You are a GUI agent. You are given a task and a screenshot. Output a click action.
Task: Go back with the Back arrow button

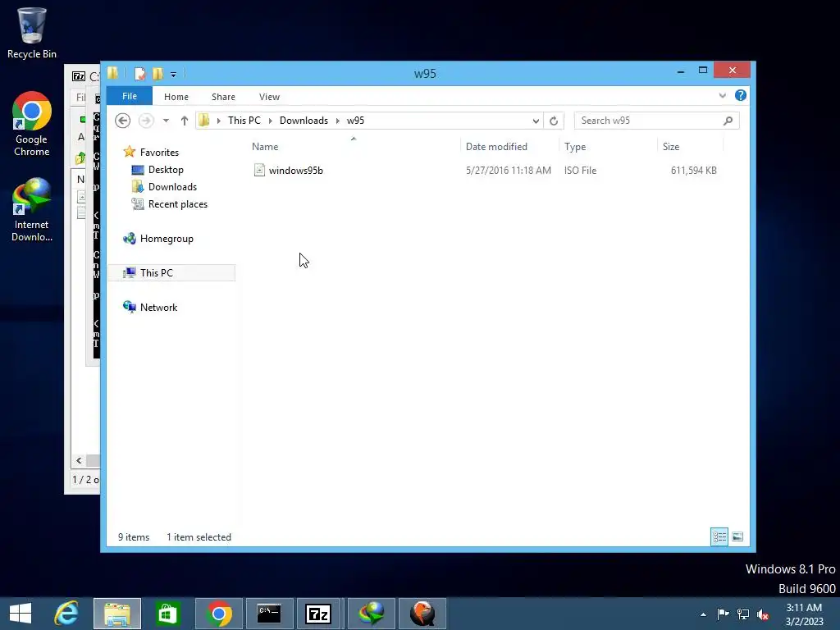click(x=123, y=121)
